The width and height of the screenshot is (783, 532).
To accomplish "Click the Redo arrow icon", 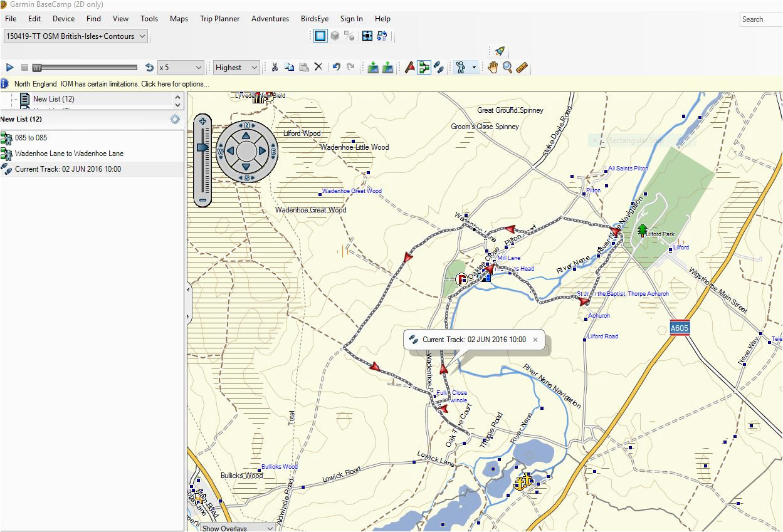I will (350, 67).
